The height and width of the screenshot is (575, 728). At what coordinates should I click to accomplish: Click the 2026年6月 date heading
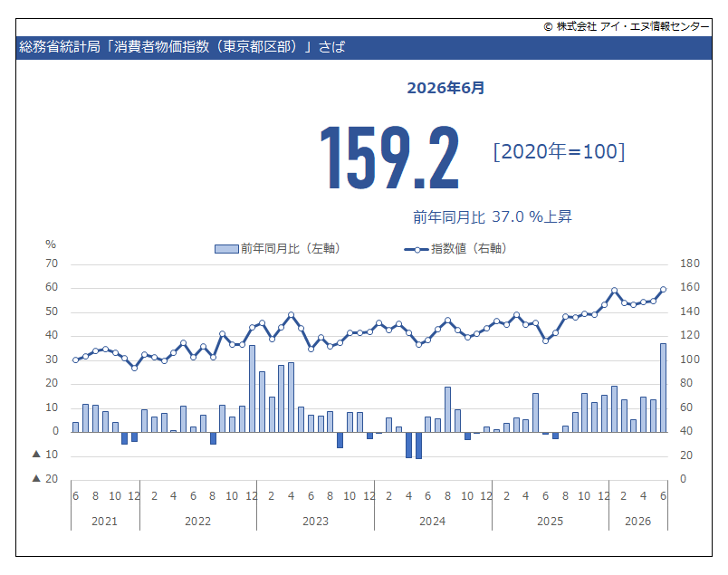click(445, 88)
